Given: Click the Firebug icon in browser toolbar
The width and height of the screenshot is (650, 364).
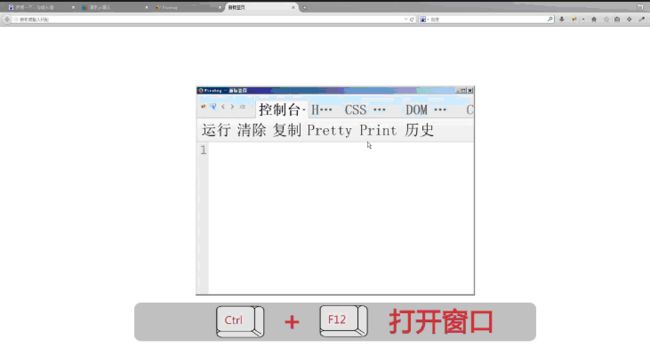Looking at the screenshot, I should point(574,19).
